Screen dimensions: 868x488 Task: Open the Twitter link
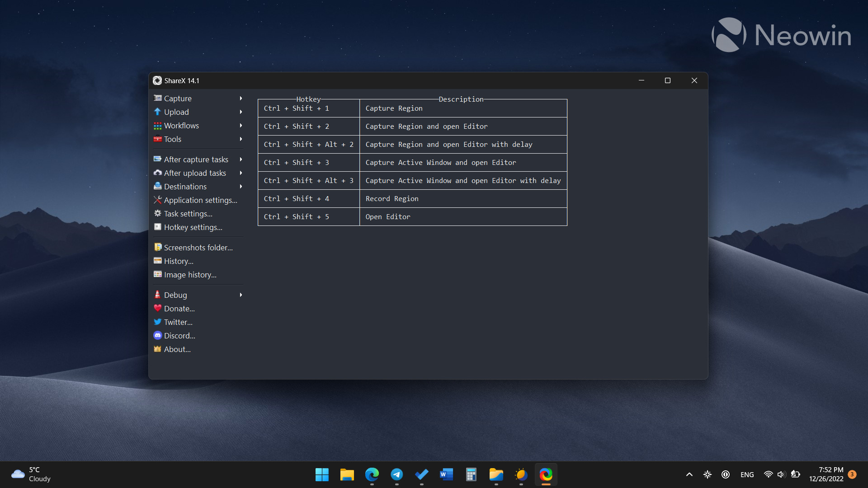point(198,322)
